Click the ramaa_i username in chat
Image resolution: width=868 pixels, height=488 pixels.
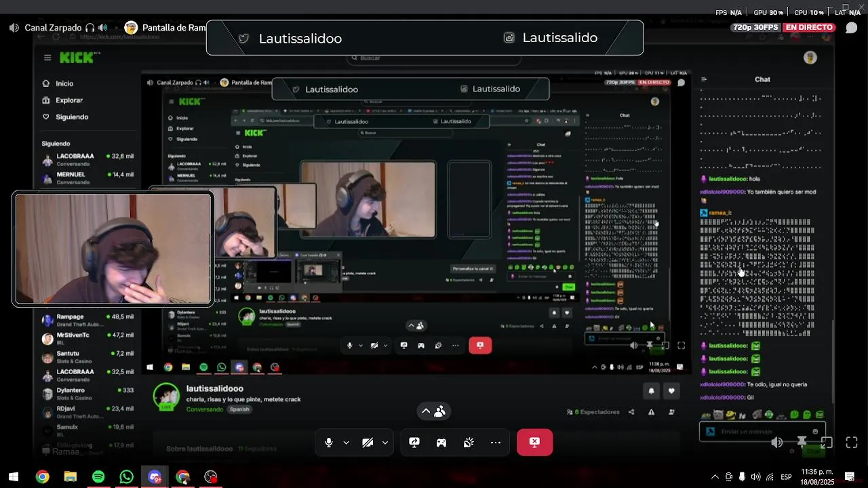click(720, 213)
